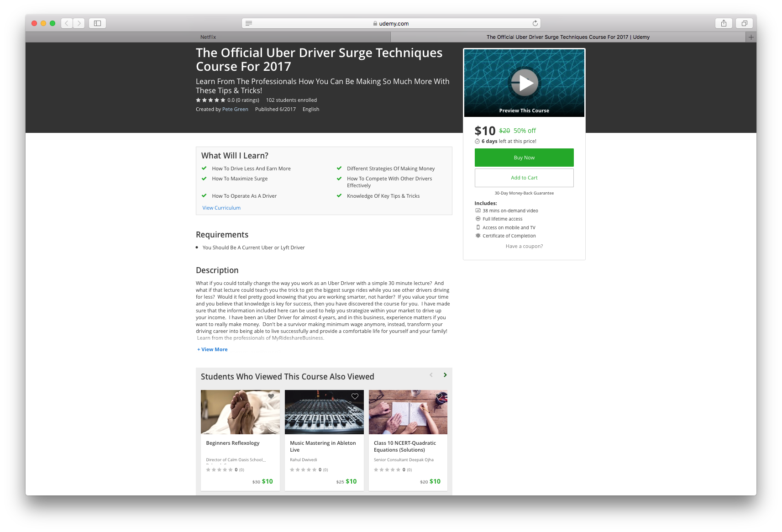Add the course to cart

[x=524, y=178]
